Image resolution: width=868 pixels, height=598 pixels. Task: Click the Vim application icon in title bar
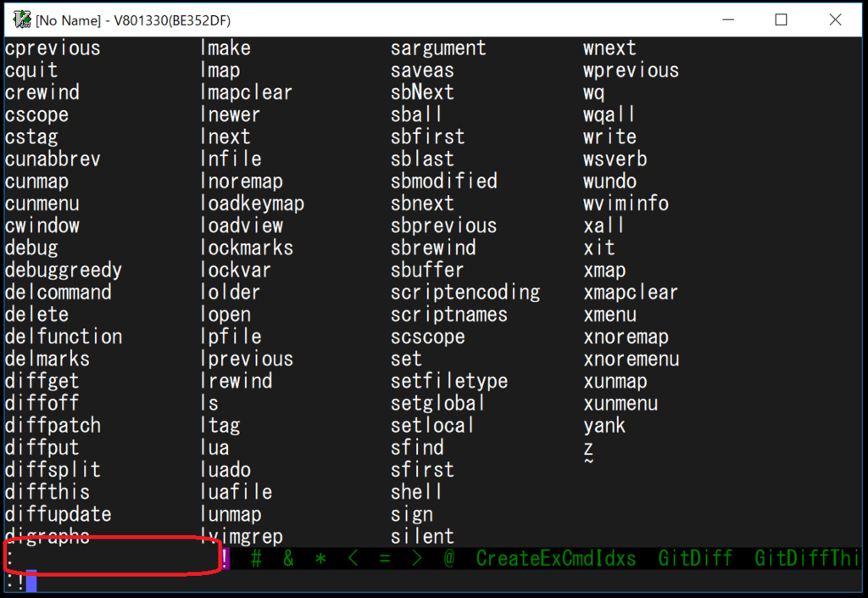click(21, 20)
